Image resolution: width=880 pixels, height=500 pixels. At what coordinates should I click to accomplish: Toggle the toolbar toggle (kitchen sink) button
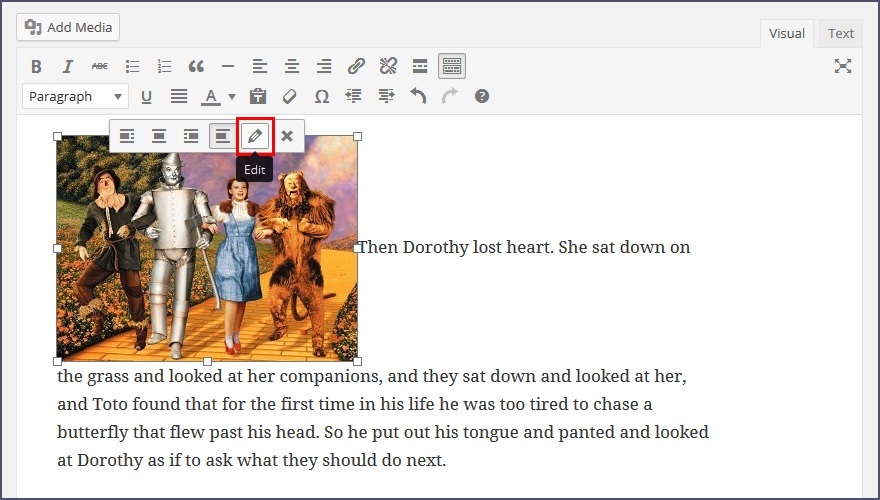[x=452, y=67]
